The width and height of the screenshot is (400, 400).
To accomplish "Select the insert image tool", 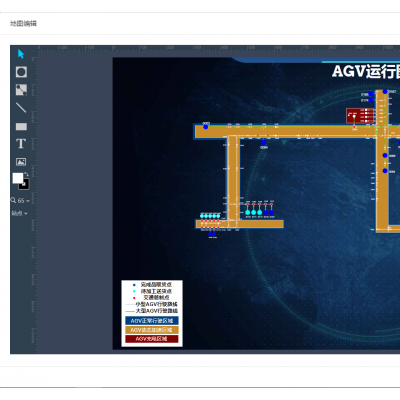I will (21, 162).
